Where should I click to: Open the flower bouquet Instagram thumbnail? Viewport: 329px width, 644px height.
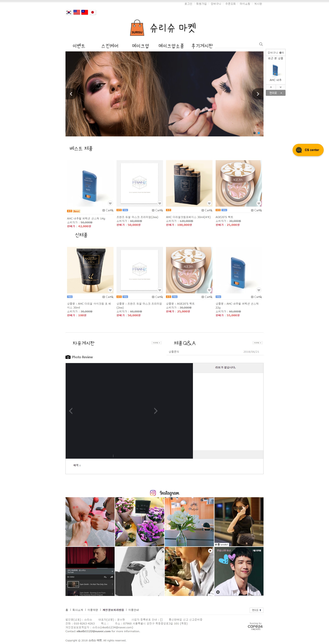[x=139, y=522]
